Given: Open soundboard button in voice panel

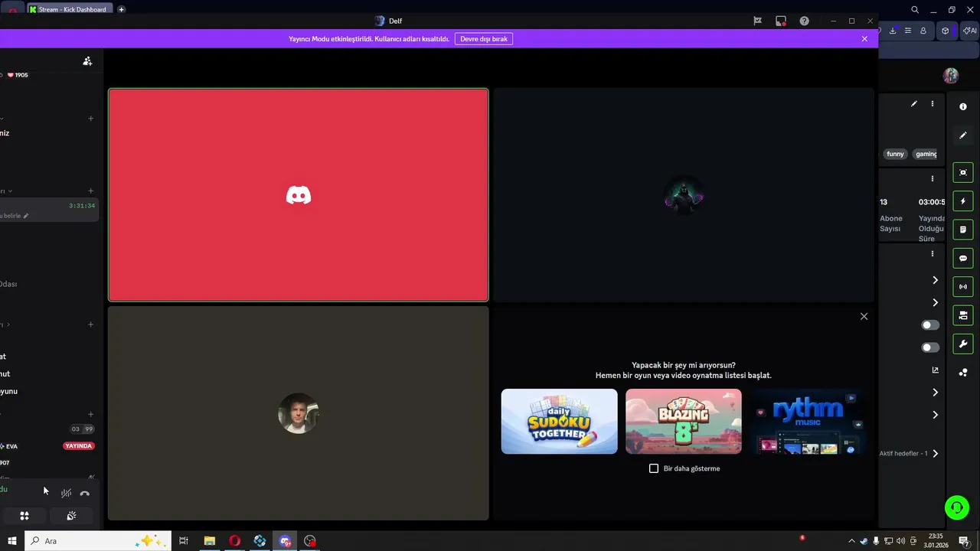Looking at the screenshot, I should coord(71,516).
